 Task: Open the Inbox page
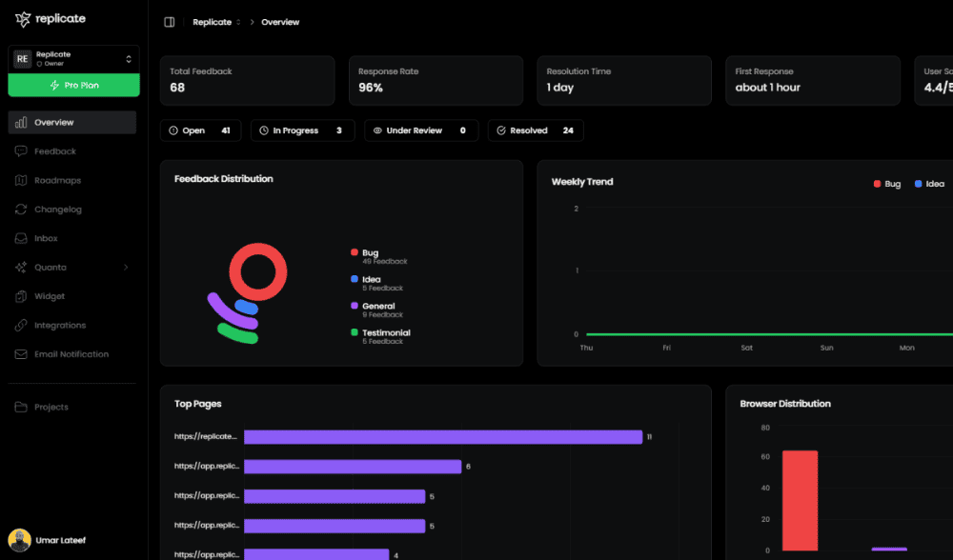[46, 238]
